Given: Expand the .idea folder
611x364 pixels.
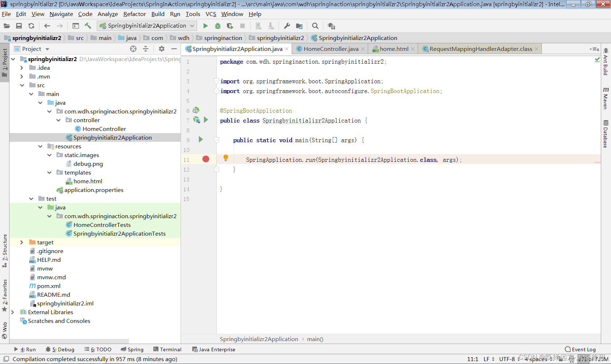Looking at the screenshot, I should point(22,68).
